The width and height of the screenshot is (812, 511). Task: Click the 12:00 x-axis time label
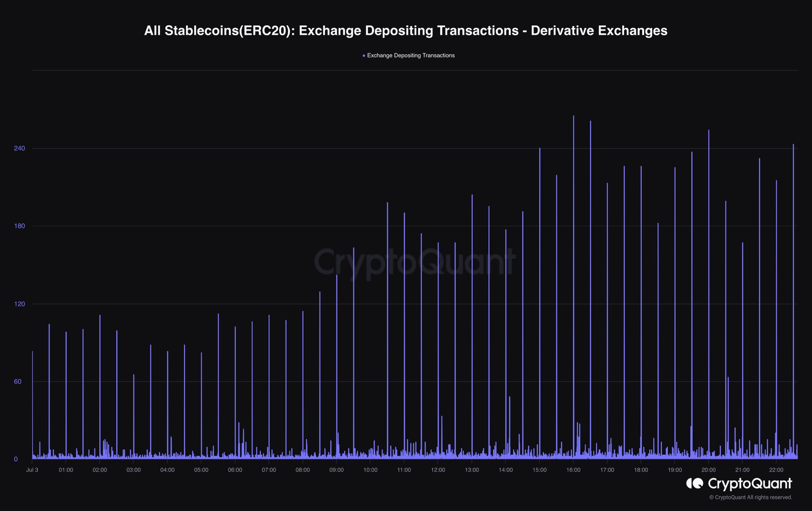tap(438, 470)
